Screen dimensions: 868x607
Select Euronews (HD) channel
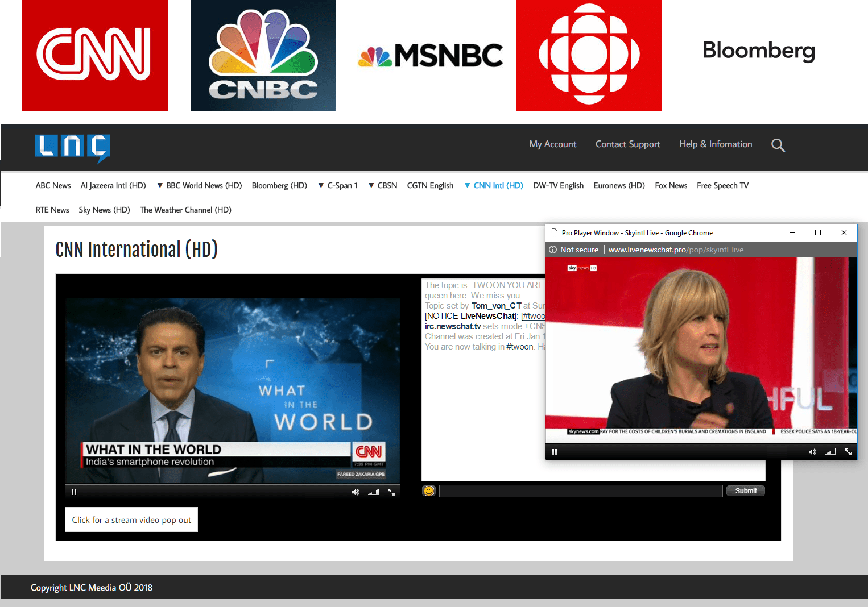[619, 186]
